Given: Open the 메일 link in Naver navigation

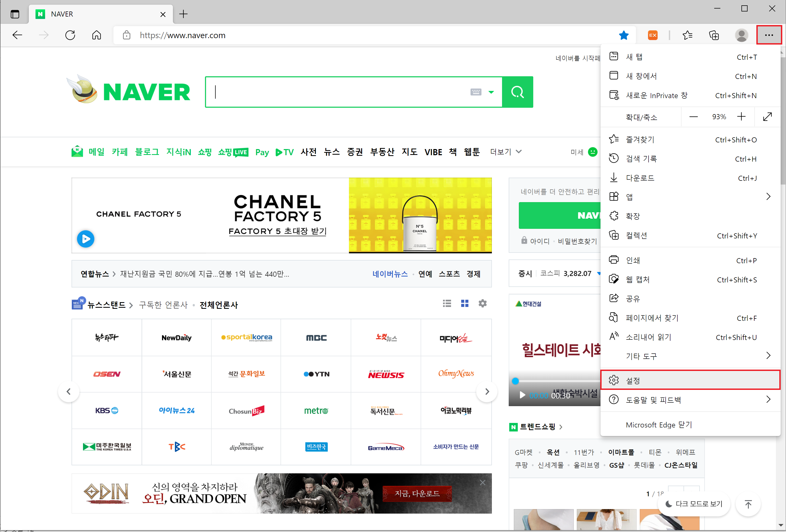Looking at the screenshot, I should (x=96, y=152).
